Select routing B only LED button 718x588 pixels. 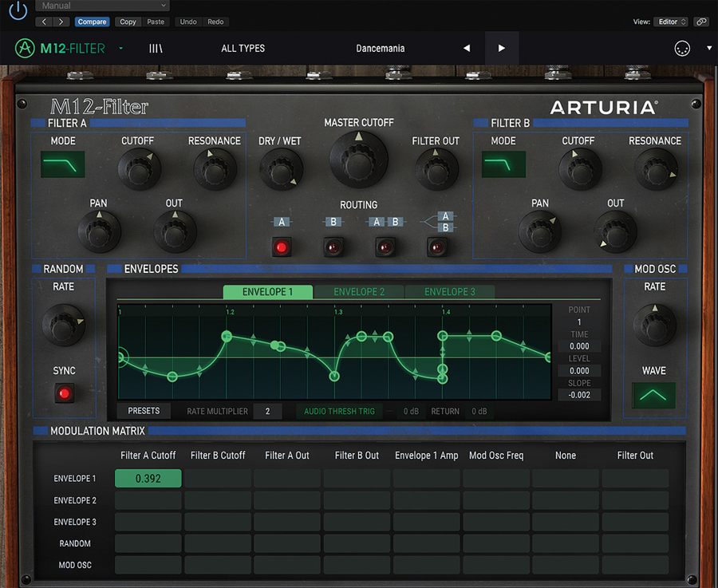[x=333, y=247]
